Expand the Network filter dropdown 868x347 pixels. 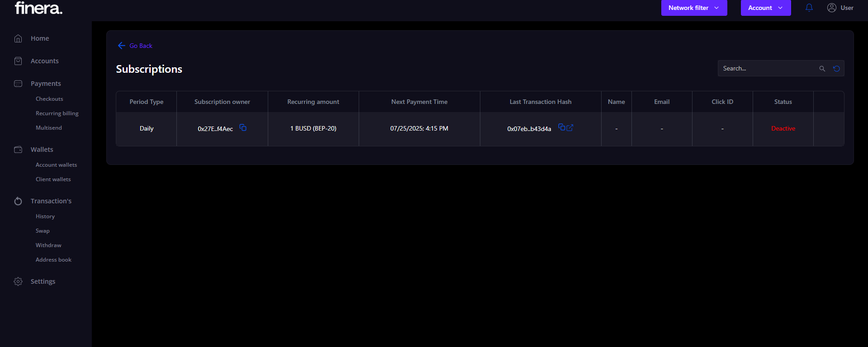(x=693, y=8)
